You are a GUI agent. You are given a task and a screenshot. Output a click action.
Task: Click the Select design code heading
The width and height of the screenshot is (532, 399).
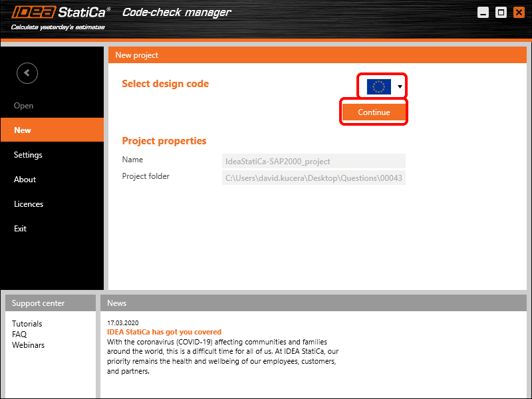165,84
